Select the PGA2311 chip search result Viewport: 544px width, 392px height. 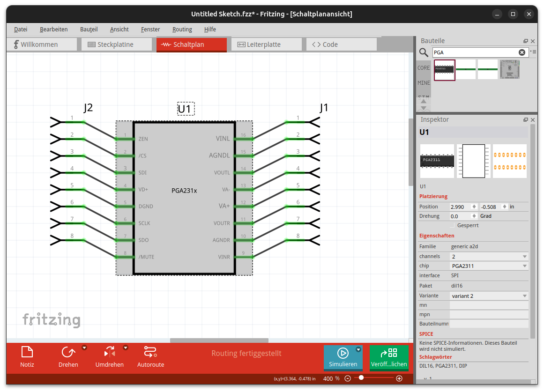(444, 70)
